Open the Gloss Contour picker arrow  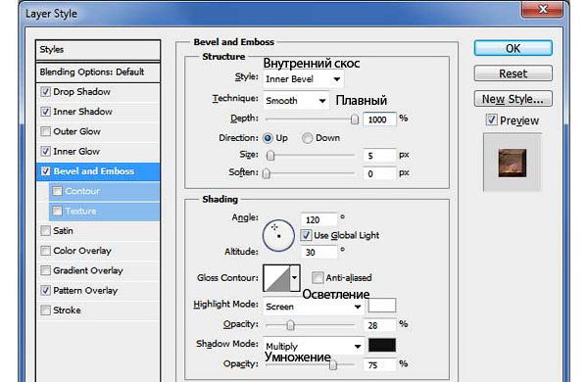(x=295, y=278)
